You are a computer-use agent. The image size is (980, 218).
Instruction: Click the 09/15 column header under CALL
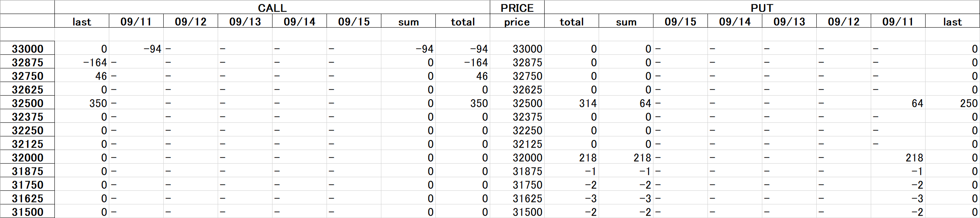pos(354,21)
